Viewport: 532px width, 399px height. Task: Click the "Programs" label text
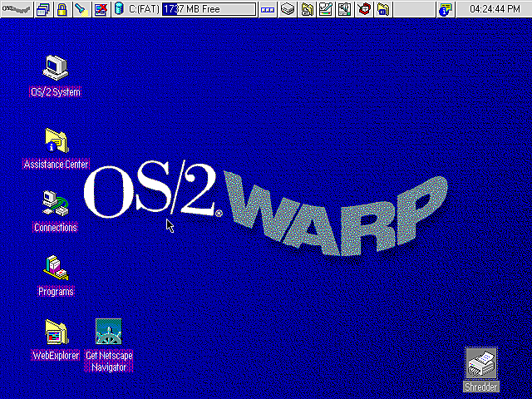click(x=56, y=292)
